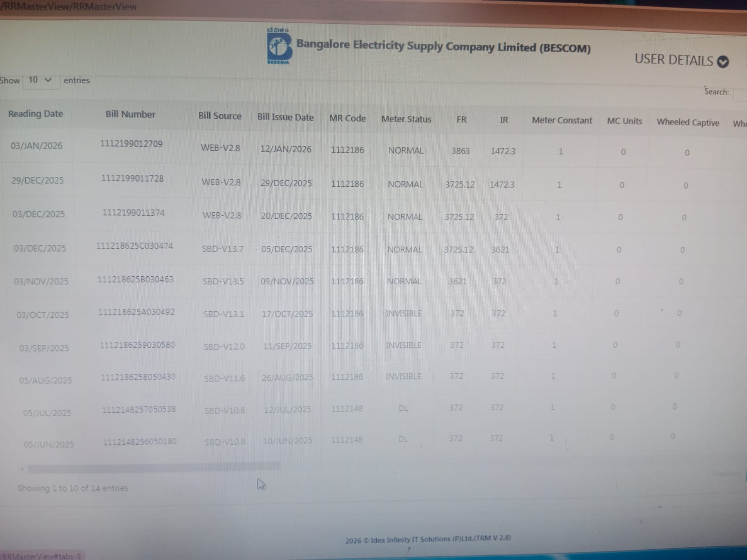Click reading date 03/NOV/2025

(41, 281)
